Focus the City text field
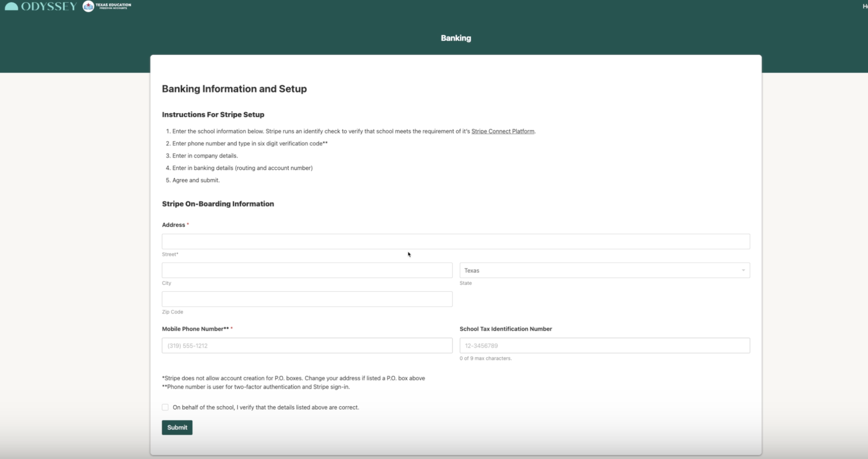Screen dimensions: 868x459 click(x=307, y=270)
